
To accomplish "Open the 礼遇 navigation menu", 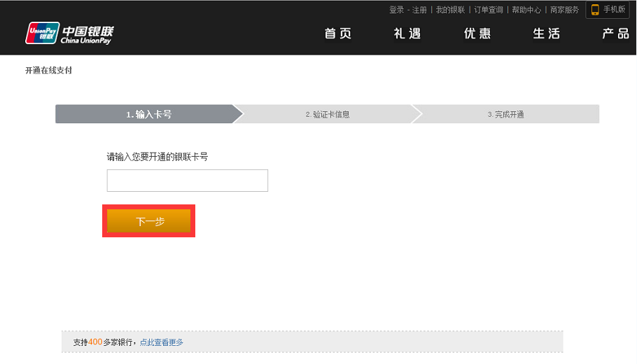I will [x=407, y=34].
